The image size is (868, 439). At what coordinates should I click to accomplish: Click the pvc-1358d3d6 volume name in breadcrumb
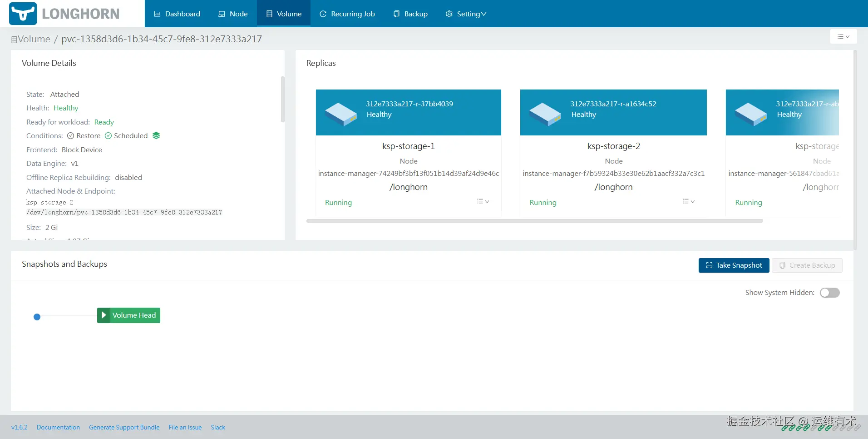tap(162, 39)
